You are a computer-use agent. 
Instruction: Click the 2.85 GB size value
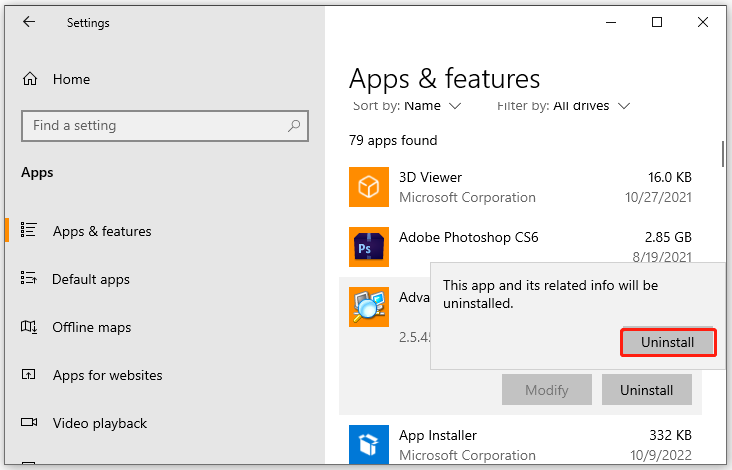[x=668, y=237]
